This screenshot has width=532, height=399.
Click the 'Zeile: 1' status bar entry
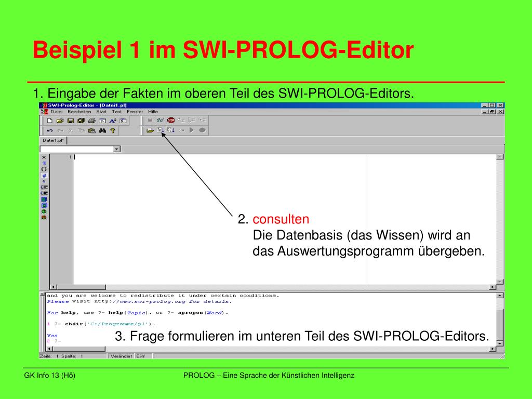coord(49,356)
